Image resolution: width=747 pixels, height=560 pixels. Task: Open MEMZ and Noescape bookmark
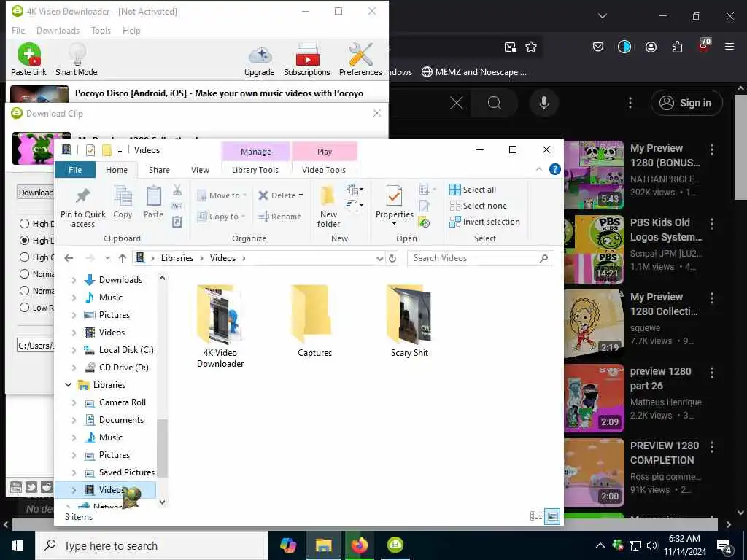(474, 72)
